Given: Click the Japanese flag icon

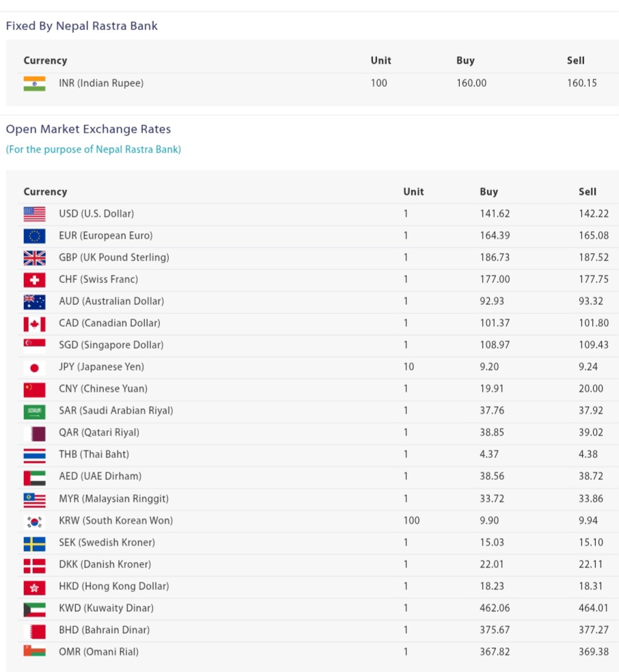Looking at the screenshot, I should (x=34, y=367).
